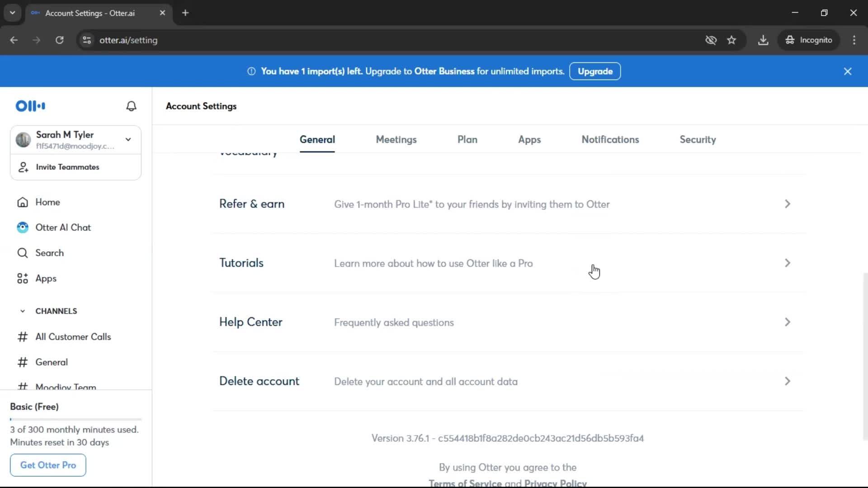The image size is (868, 488).
Task: Click the Otter logo
Action: click(x=30, y=106)
